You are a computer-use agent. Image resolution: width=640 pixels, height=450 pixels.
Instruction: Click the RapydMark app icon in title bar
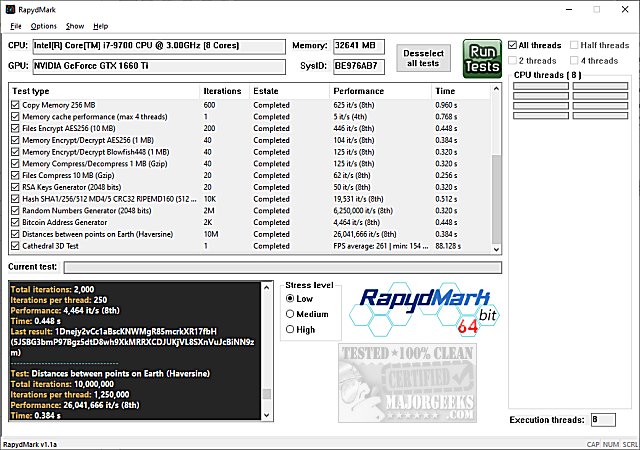pyautogui.click(x=10, y=8)
